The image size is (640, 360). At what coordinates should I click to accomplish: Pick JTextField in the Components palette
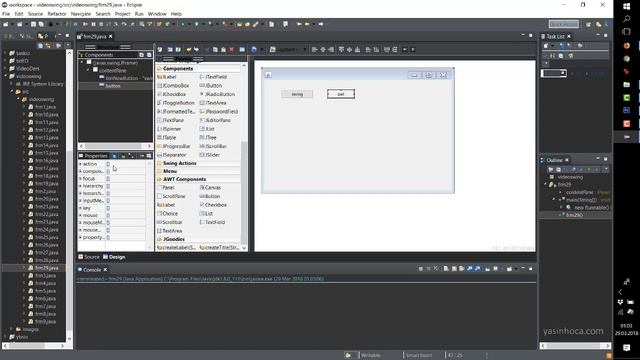pyautogui.click(x=213, y=77)
